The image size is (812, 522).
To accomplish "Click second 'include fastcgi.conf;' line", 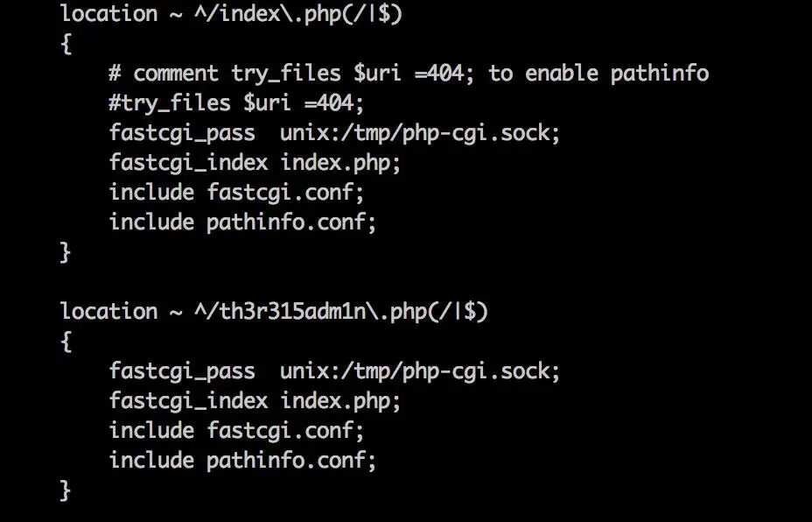I will pyautogui.click(x=236, y=431).
